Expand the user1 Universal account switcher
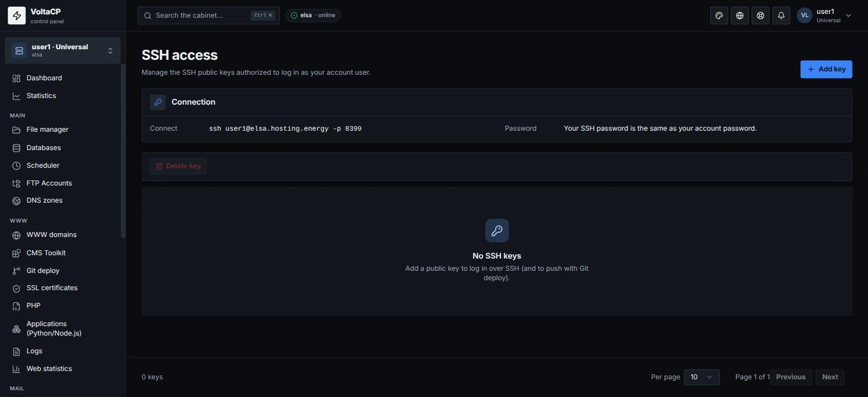Image resolution: width=868 pixels, height=397 pixels. (x=63, y=50)
